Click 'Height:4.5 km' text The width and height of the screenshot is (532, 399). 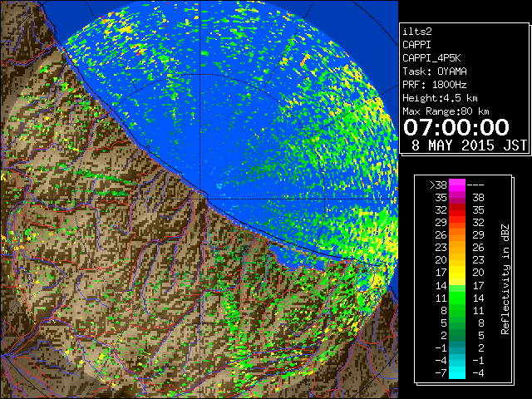440,98
